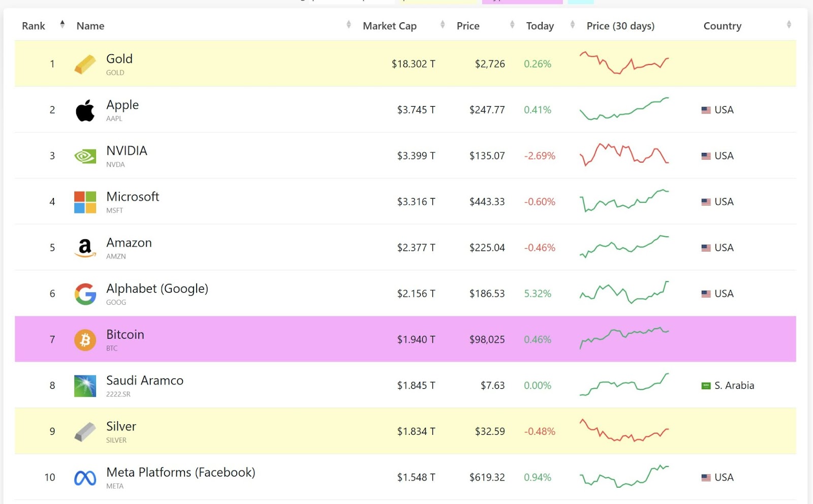Click the Saudi Aramco logo icon
This screenshot has height=504, width=813.
coord(85,386)
